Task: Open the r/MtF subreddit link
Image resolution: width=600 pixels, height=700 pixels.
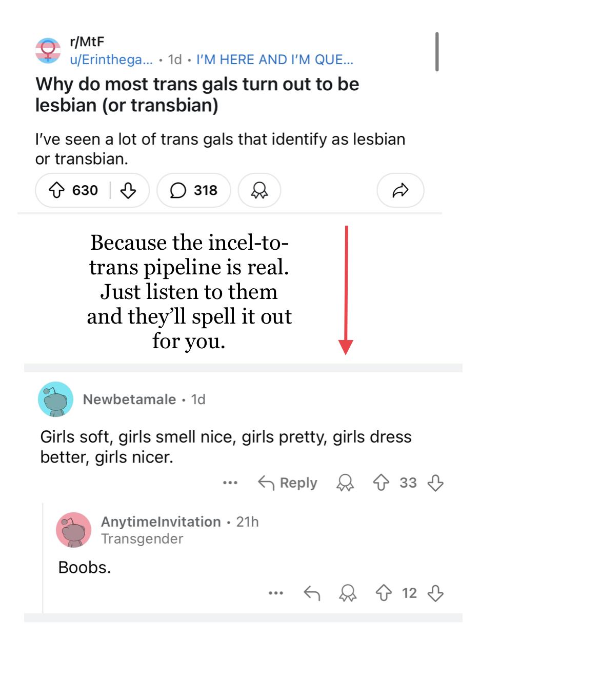Action: 87,42
